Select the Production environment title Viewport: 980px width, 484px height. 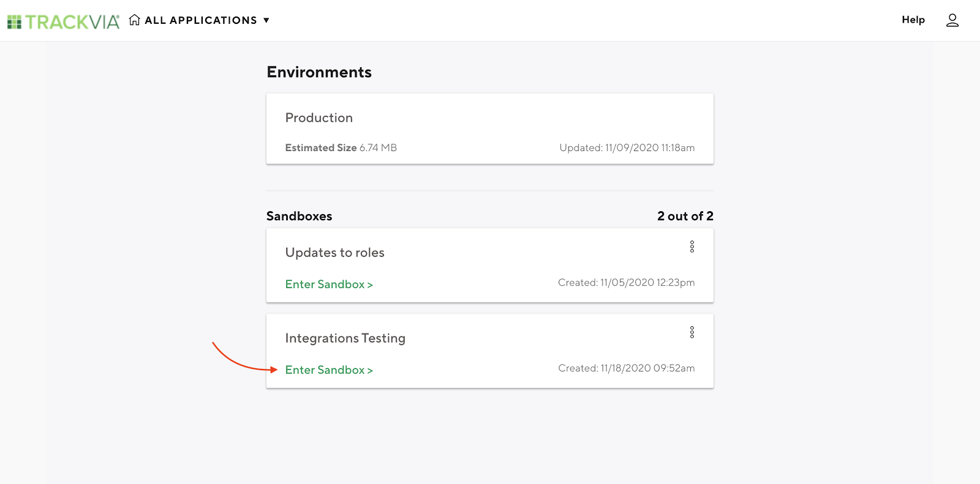[x=318, y=117]
